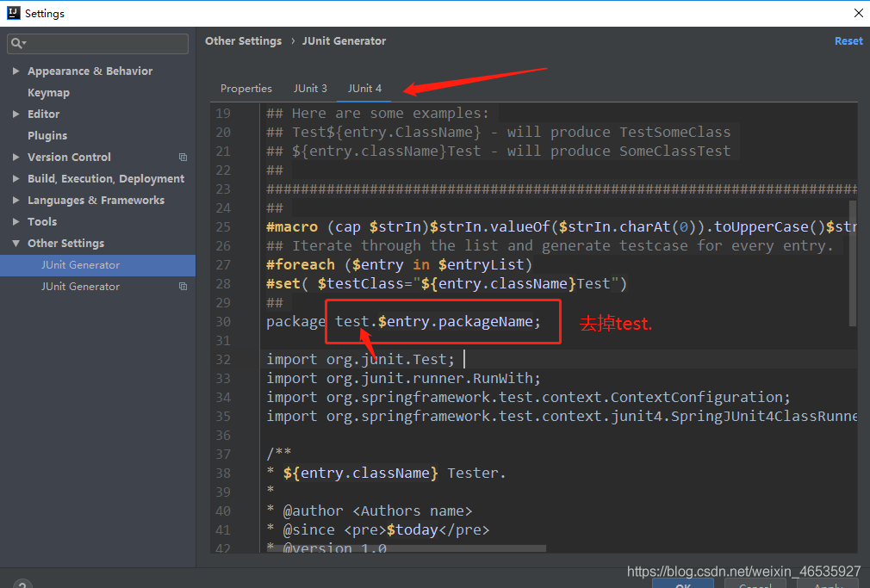Expand Build, Execution, Deployment node
This screenshot has height=588, width=870.
pos(16,178)
